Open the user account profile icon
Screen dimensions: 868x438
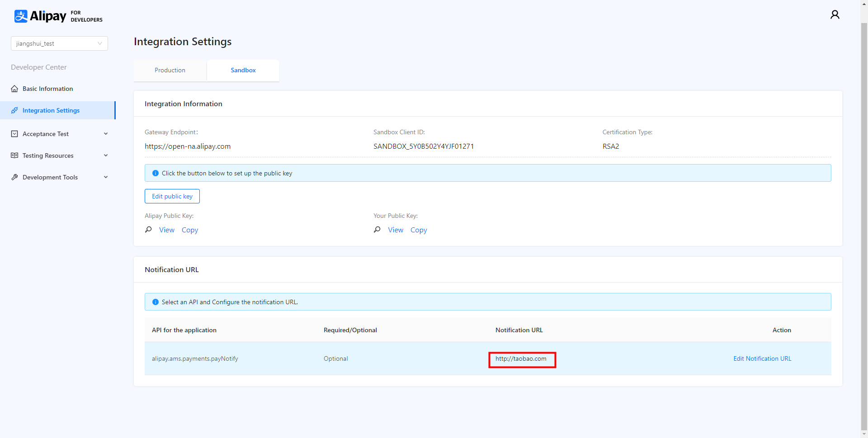tap(835, 15)
